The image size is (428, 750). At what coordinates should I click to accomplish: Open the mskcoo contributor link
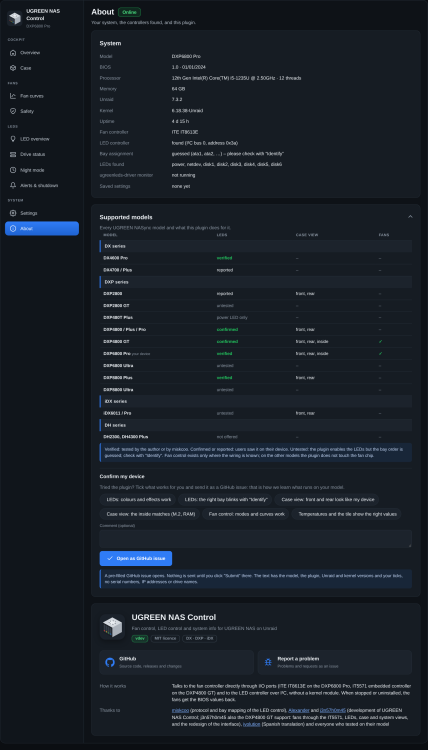pyautogui.click(x=180, y=710)
